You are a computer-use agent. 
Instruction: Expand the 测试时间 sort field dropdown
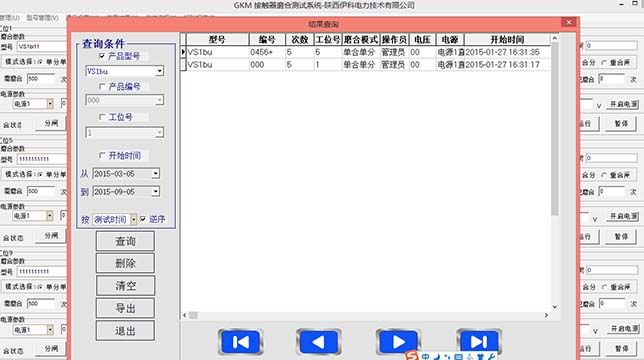coord(133,220)
